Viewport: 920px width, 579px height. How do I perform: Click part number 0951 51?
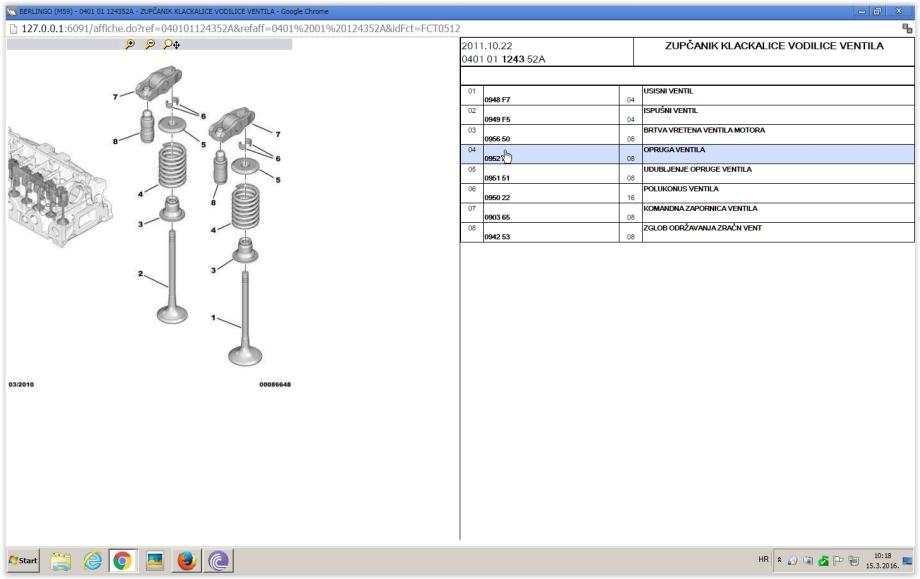[497, 178]
